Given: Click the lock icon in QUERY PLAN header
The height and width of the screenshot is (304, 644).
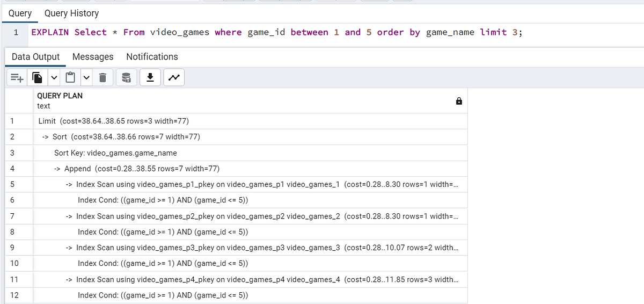Looking at the screenshot, I should [x=459, y=101].
